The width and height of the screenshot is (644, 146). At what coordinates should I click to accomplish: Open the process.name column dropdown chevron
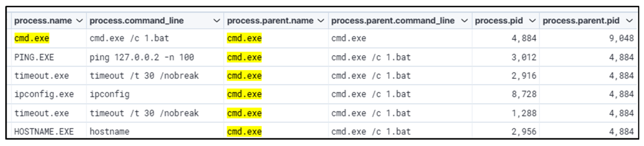[79, 21]
